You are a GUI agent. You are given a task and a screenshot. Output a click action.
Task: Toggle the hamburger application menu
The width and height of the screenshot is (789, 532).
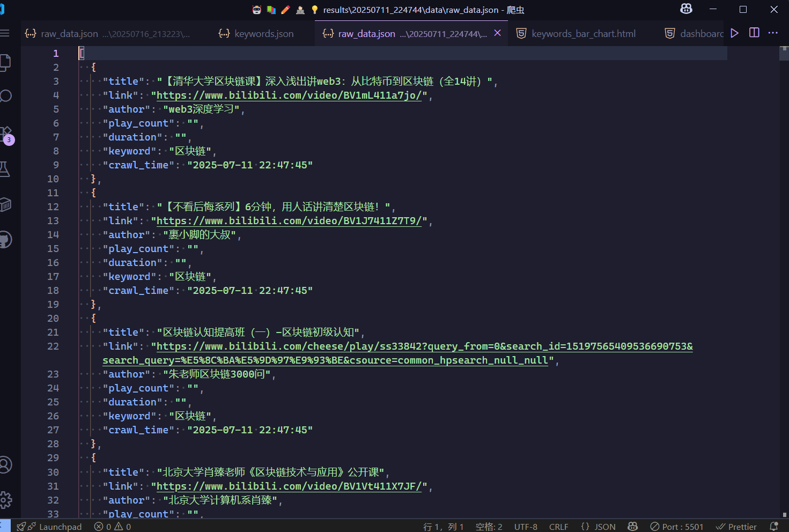tap(5, 33)
